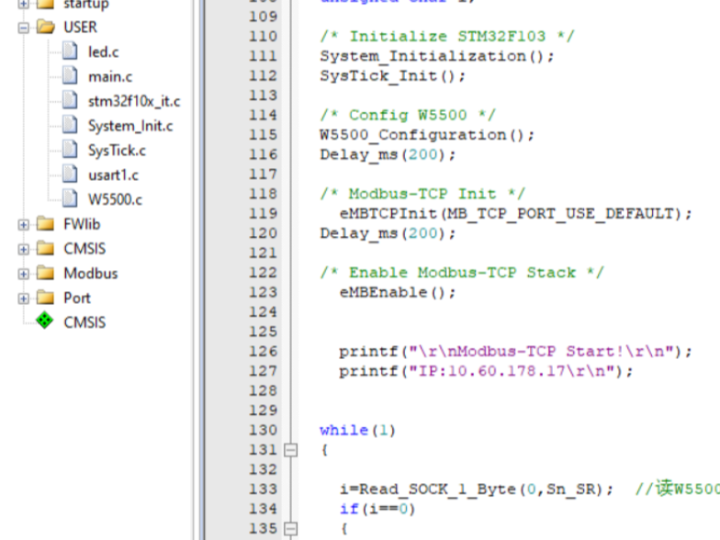Select the USER folder icon

pyautogui.click(x=45, y=27)
